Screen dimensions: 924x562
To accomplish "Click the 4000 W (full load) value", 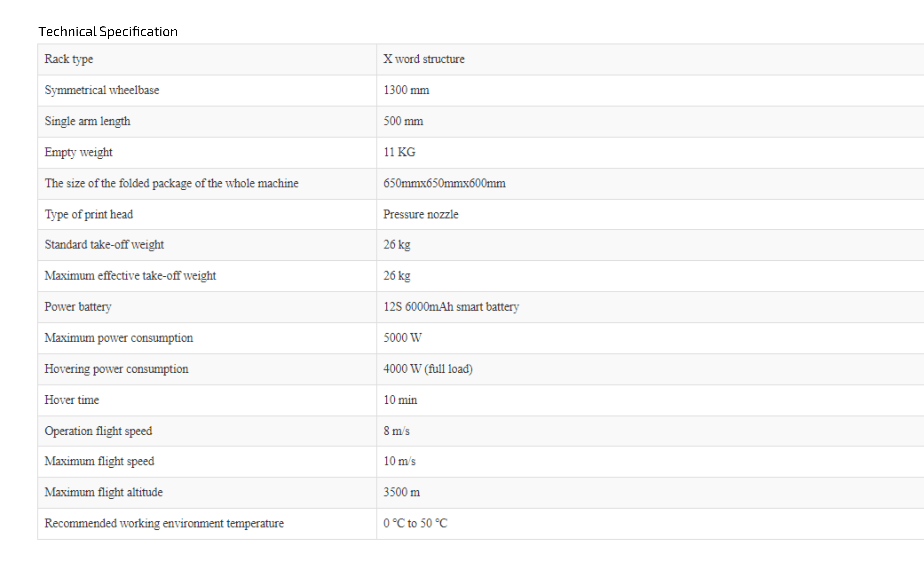I will click(x=428, y=369).
